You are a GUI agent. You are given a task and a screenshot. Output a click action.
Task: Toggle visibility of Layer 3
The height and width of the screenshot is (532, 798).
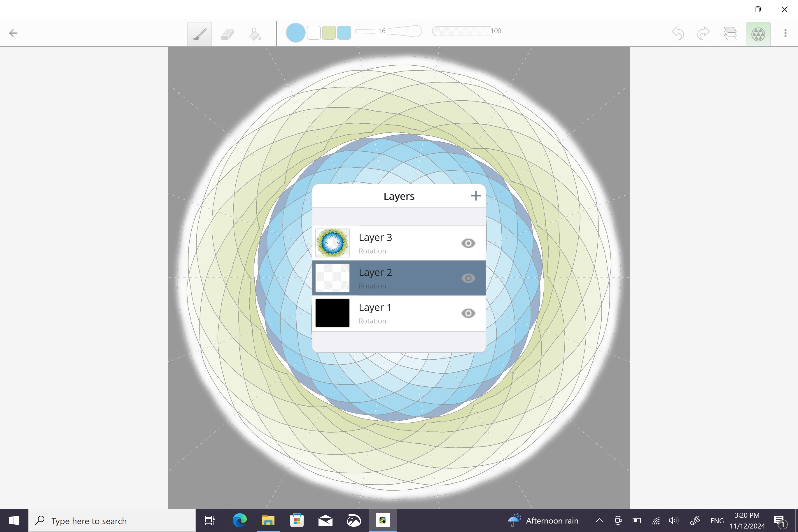pyautogui.click(x=468, y=243)
